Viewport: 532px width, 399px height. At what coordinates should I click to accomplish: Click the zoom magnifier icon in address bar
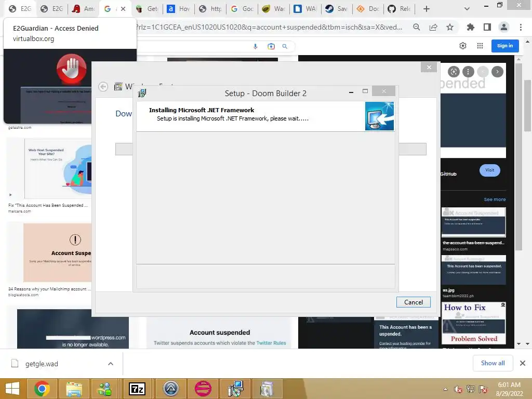click(416, 27)
